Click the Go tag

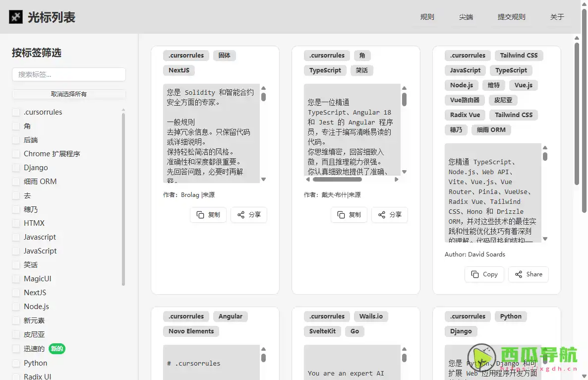click(354, 331)
